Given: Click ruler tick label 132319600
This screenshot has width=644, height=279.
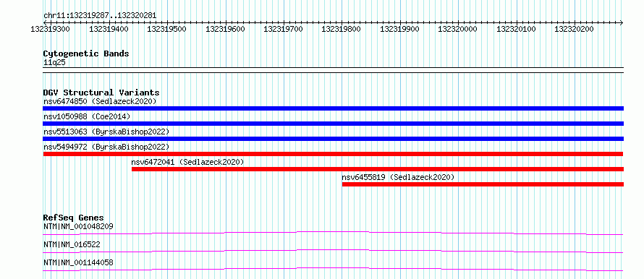Looking at the screenshot, I should (225, 29).
